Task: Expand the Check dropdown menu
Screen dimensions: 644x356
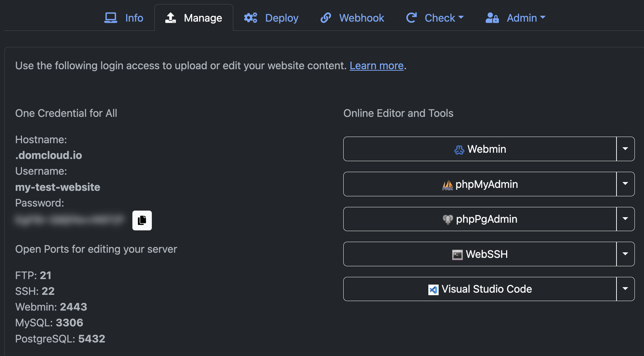Action: point(435,18)
